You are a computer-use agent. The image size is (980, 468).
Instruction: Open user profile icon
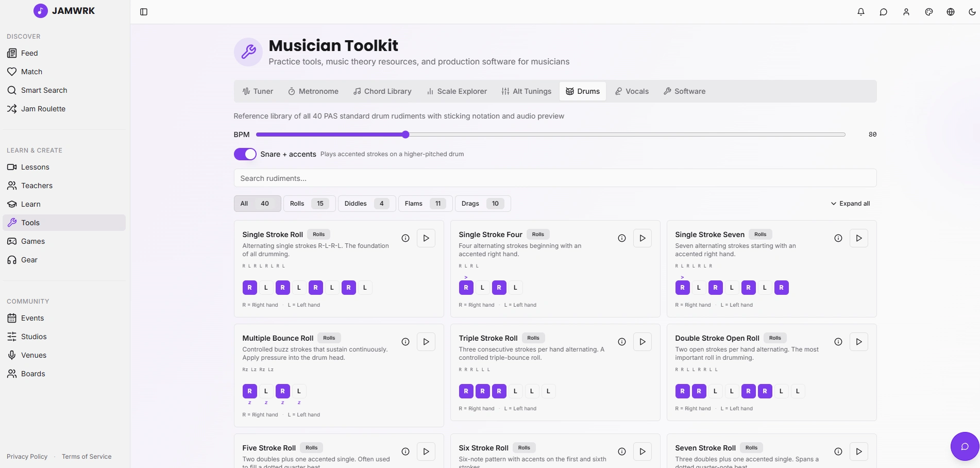906,12
